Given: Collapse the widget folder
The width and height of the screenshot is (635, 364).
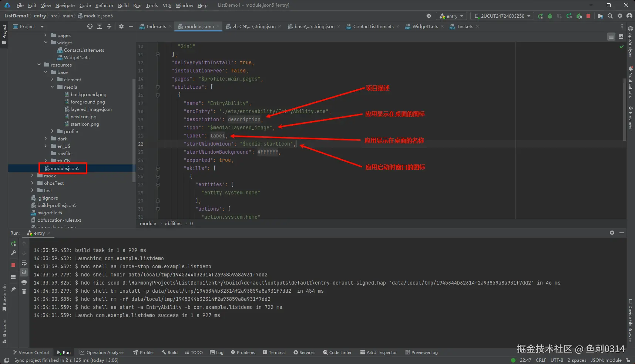Looking at the screenshot, I should (46, 42).
